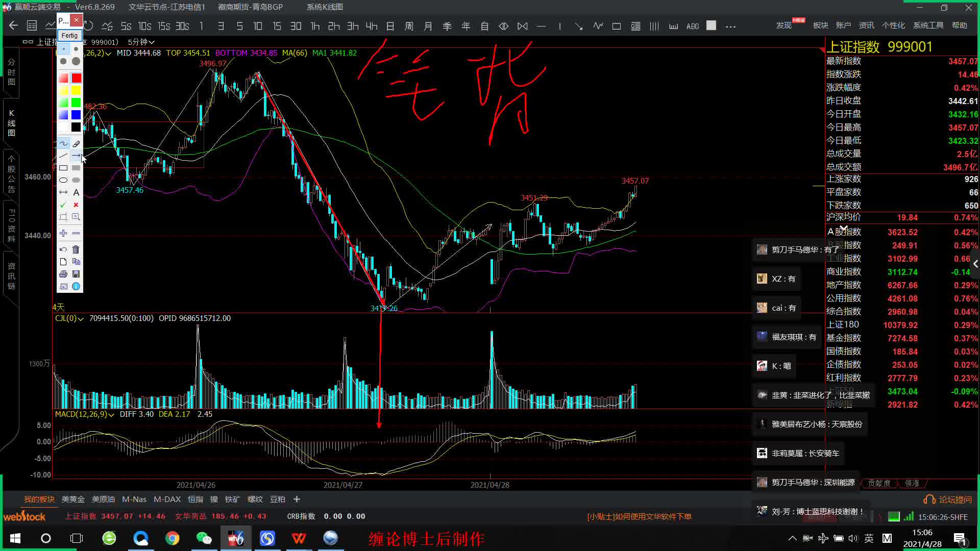This screenshot has height=551, width=980.
Task: Pick the solid yellow color swatch
Action: pos(76,90)
